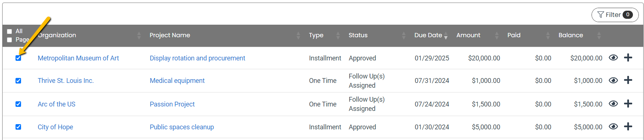644x140 pixels.
Task: Click plus icon for Metropolitan Museum row
Action: coord(628,58)
